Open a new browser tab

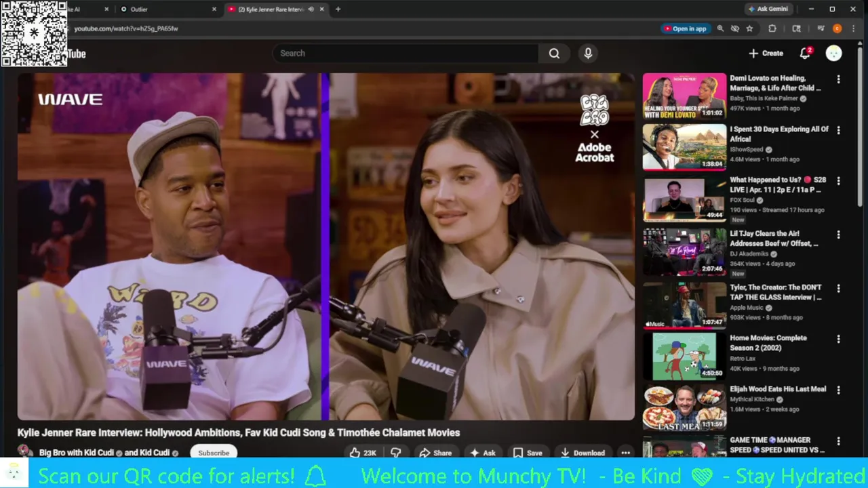pos(338,9)
